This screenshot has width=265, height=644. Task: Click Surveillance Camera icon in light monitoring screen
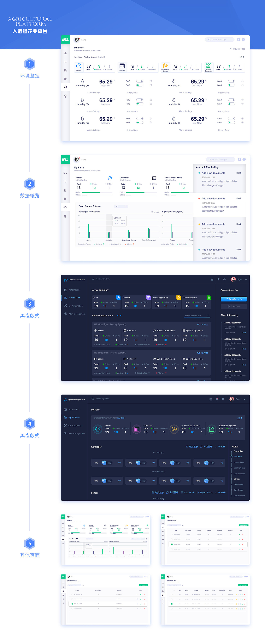pyautogui.click(x=165, y=66)
